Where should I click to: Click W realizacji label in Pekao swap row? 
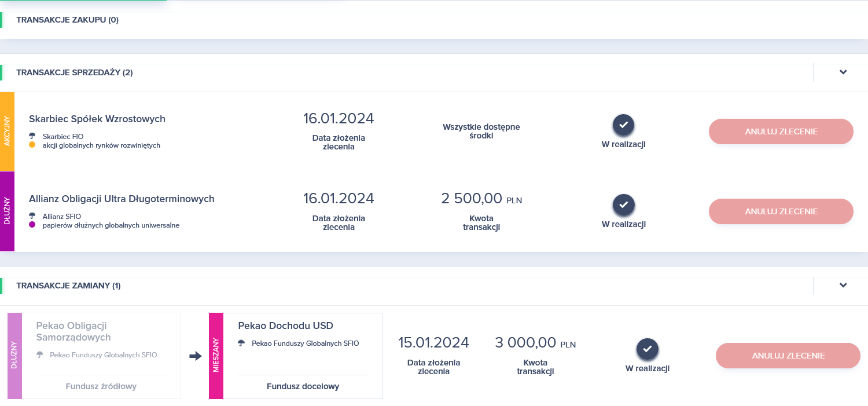pyautogui.click(x=648, y=368)
